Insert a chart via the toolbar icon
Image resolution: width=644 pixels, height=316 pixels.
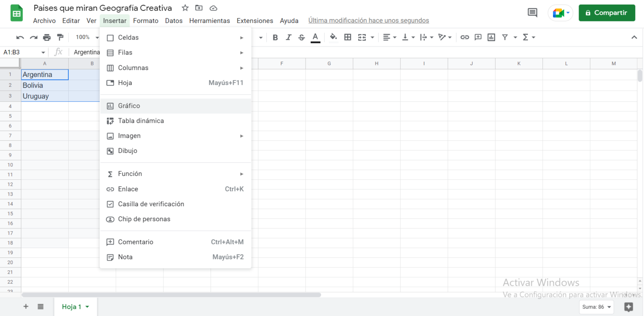pos(491,37)
